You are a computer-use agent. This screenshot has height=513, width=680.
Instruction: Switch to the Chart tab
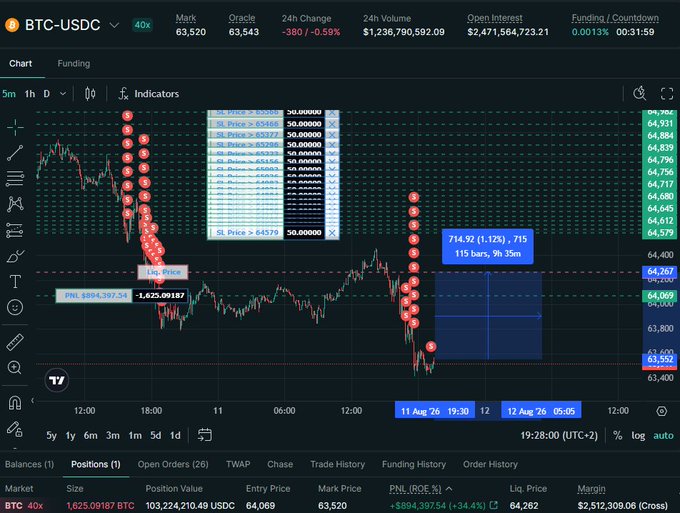[20, 63]
